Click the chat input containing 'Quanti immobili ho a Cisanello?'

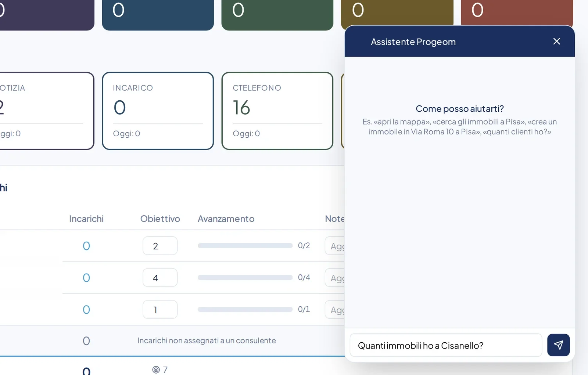(446, 345)
